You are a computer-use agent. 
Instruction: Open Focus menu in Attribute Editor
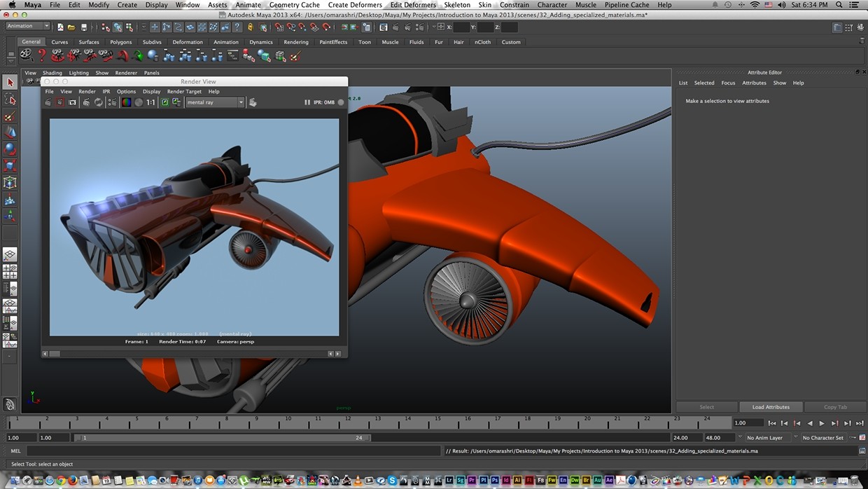click(728, 83)
